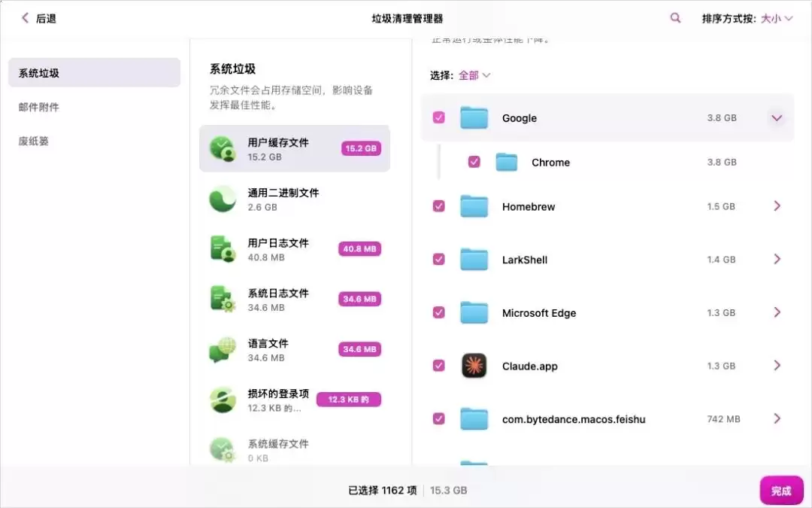This screenshot has height=508, width=812.
Task: Expand the LarkShell row chevron
Action: (x=777, y=259)
